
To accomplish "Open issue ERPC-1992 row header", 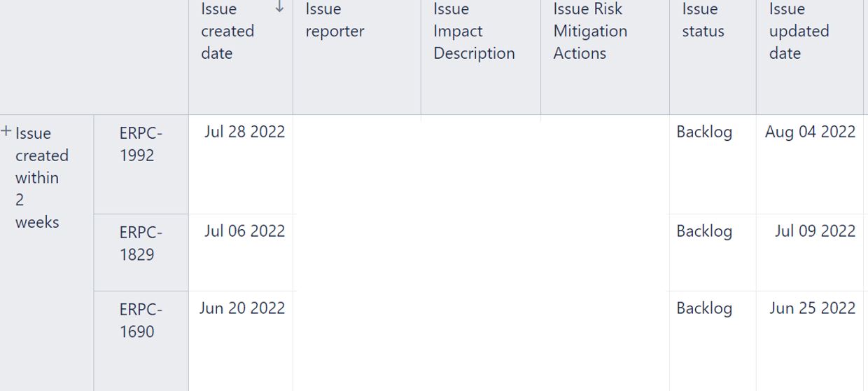I will 141,165.
